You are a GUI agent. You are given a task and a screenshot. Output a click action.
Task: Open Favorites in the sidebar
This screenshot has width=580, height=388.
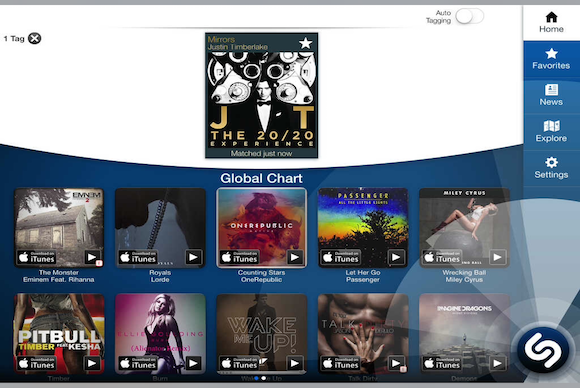click(x=551, y=59)
